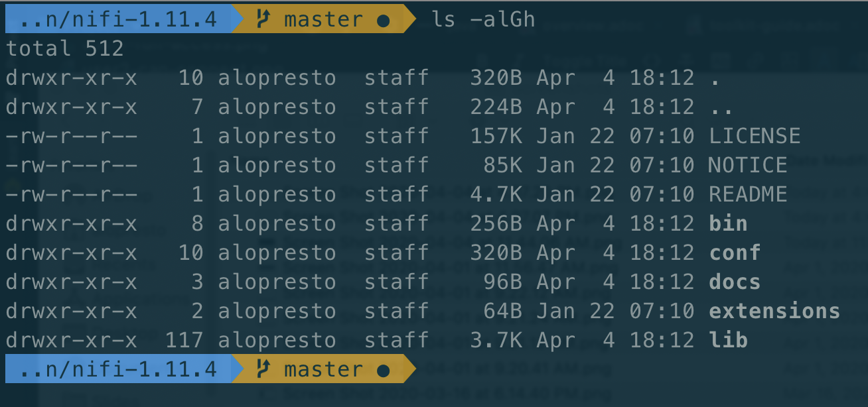Click the extensions directory name

tap(774, 311)
